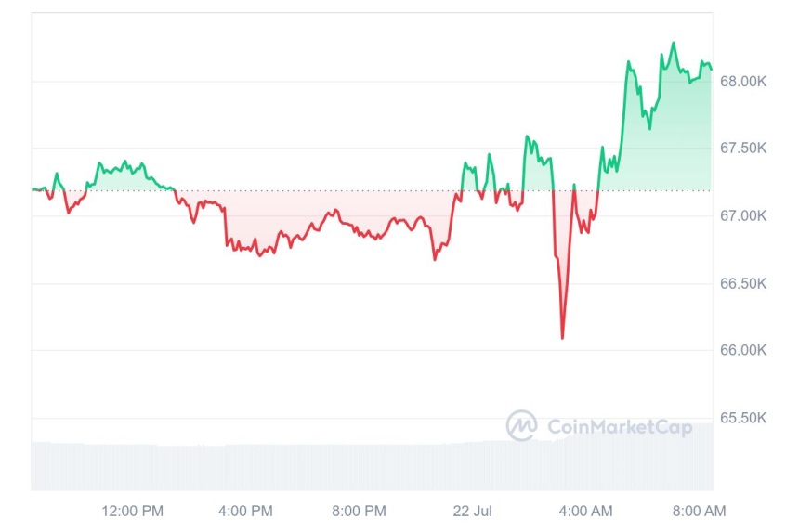
Task: Click the highest green peak above 68.00K
Action: click(674, 44)
